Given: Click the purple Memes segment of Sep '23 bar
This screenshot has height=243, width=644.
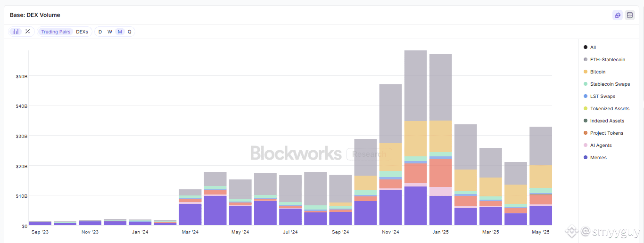Looking at the screenshot, I should (x=40, y=224).
